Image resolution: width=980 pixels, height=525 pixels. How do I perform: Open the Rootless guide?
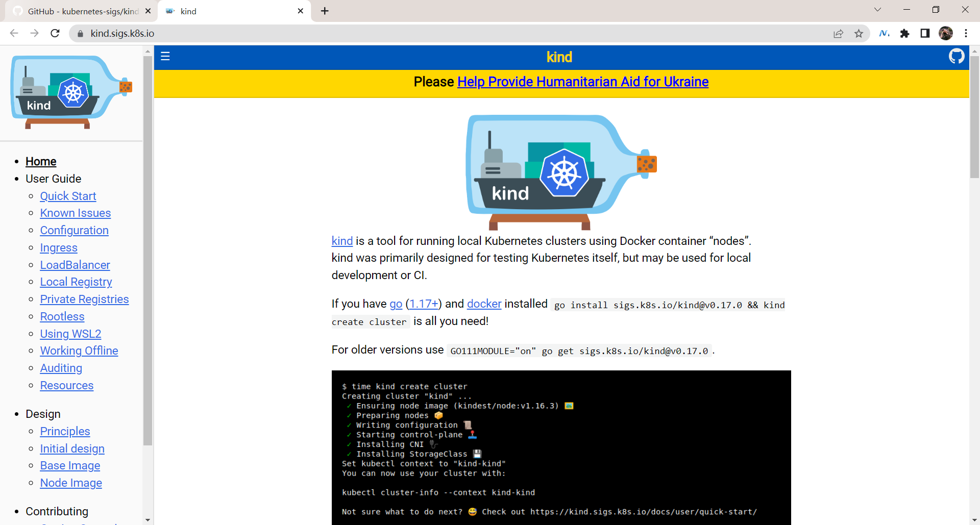(x=62, y=317)
